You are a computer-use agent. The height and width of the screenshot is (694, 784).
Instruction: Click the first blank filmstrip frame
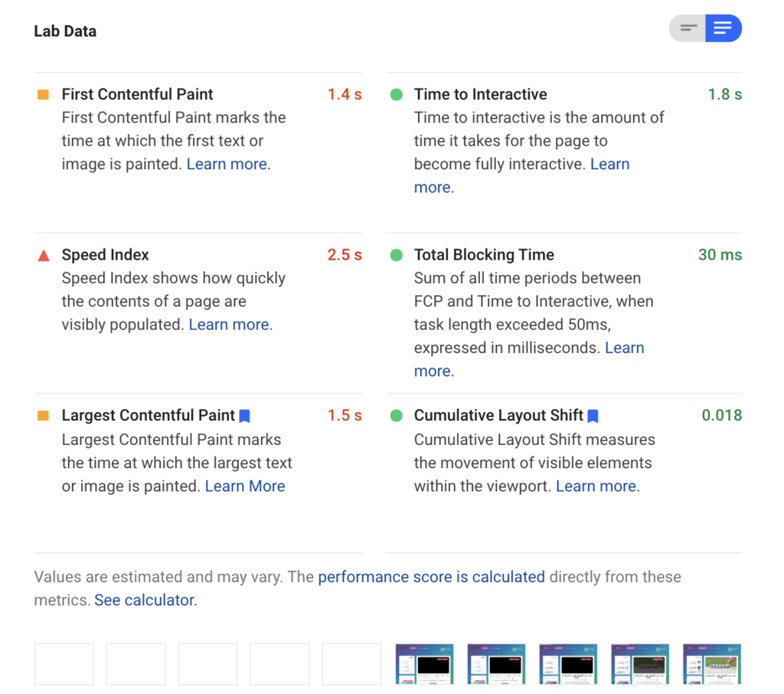tap(64, 663)
